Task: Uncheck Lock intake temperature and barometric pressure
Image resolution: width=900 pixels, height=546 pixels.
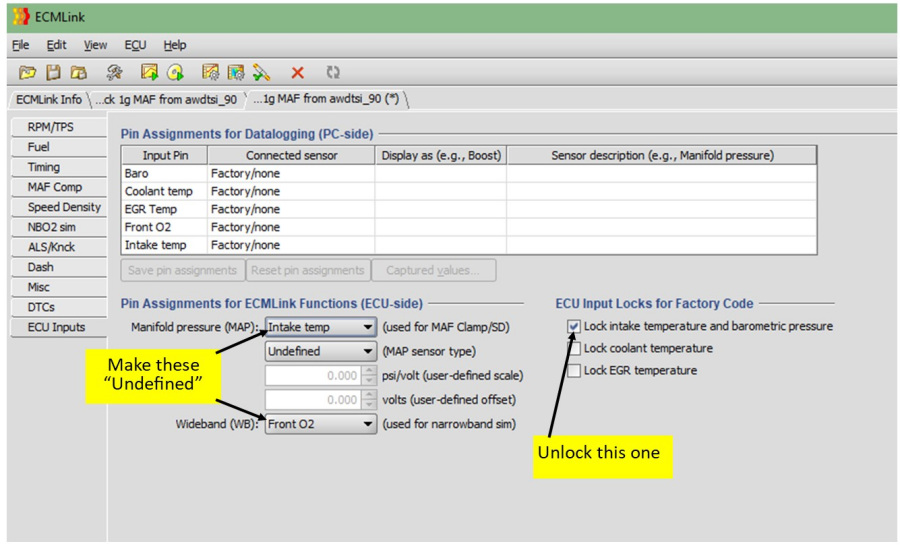Action: click(573, 326)
